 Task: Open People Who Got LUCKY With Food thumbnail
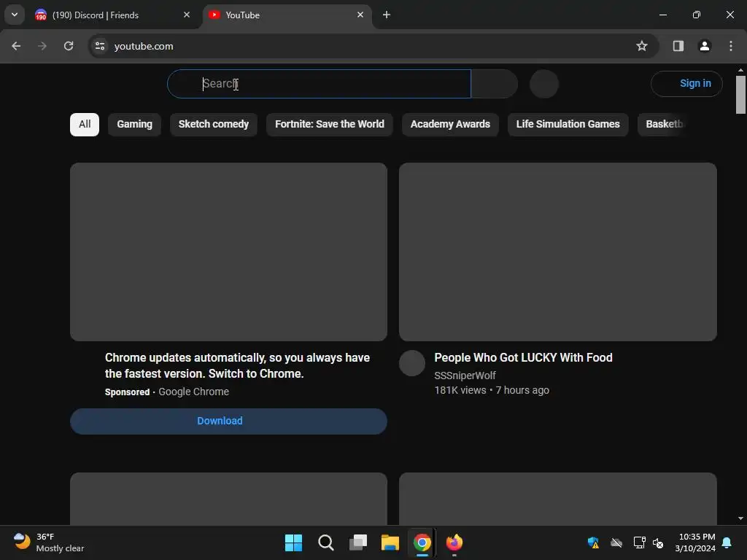pos(558,252)
